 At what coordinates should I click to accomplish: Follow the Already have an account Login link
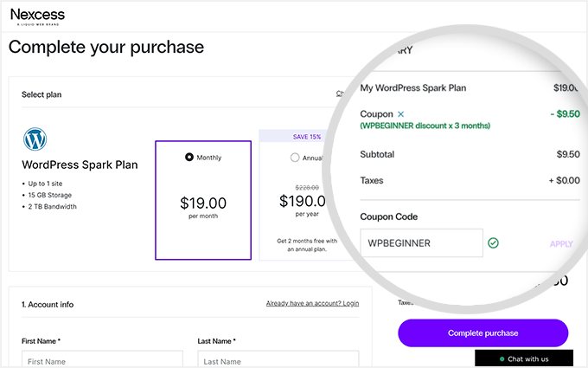coord(312,304)
